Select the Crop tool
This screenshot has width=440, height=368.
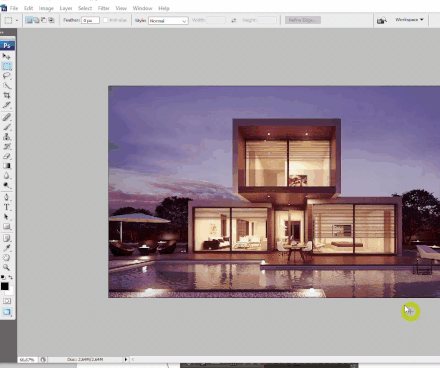[6, 95]
